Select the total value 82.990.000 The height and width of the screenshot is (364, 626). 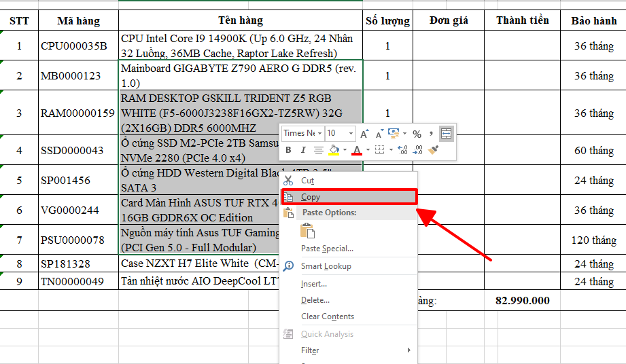(x=522, y=300)
